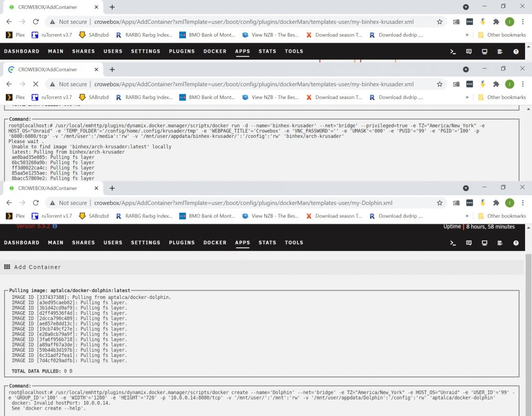The image size is (532, 416).
Task: Bookmark the page with the top window's star
Action: click(440, 22)
